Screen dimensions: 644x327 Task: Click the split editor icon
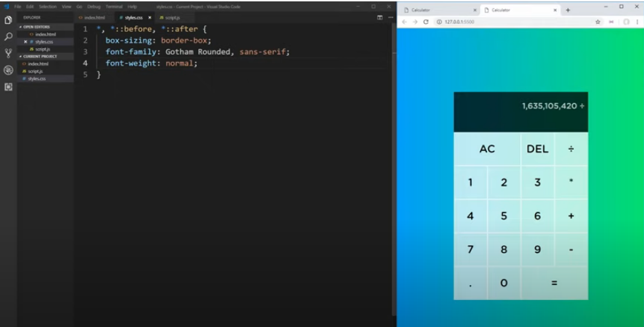click(x=380, y=17)
